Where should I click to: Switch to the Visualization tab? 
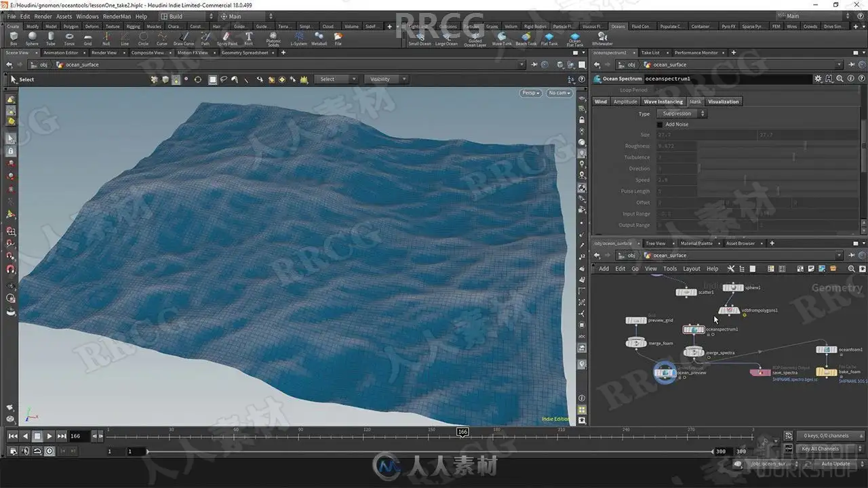(x=724, y=102)
